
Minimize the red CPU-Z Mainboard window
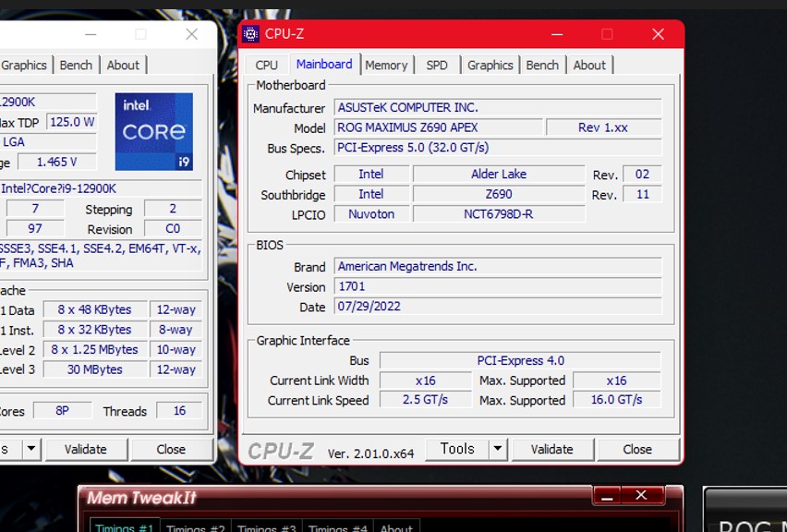click(557, 34)
